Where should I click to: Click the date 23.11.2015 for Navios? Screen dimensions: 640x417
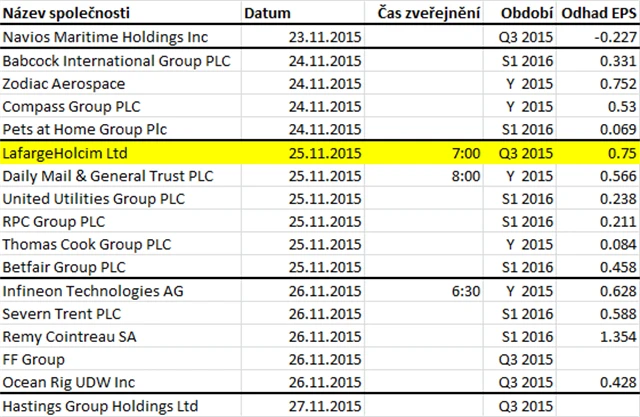[325, 37]
